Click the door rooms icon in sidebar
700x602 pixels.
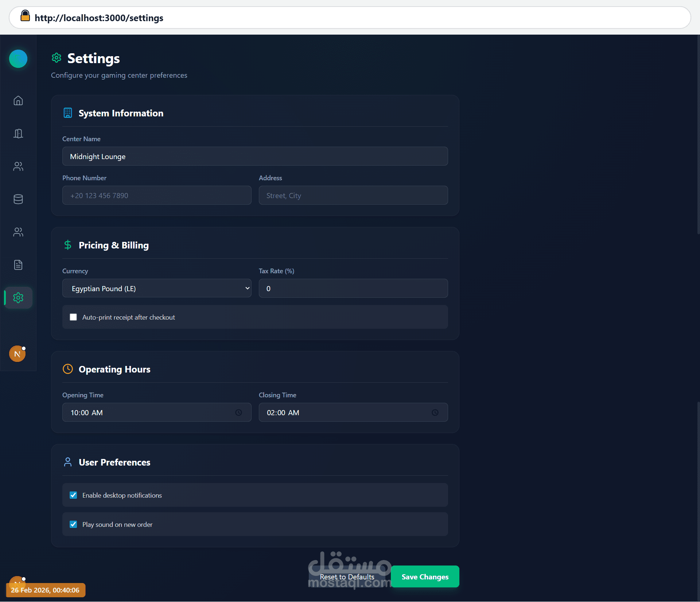pyautogui.click(x=18, y=134)
